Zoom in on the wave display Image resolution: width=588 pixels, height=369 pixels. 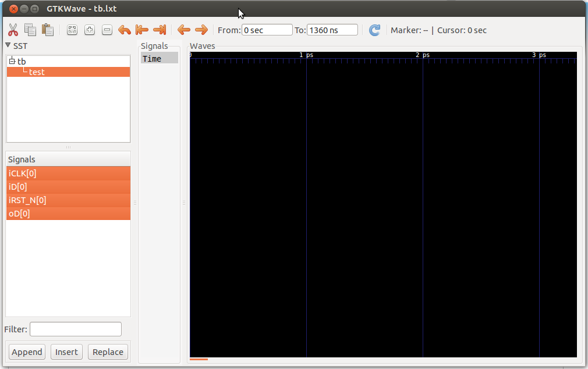pyautogui.click(x=90, y=29)
